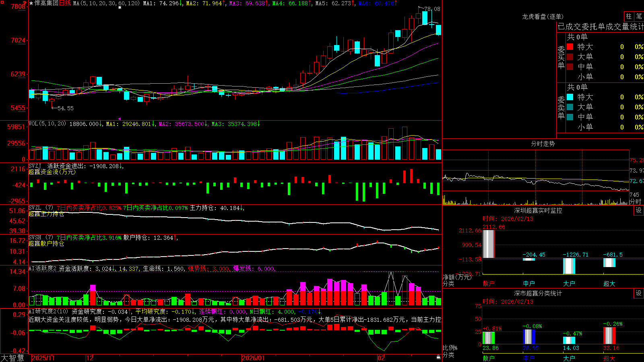Click the teal 大单 sell order swatch

point(570,107)
